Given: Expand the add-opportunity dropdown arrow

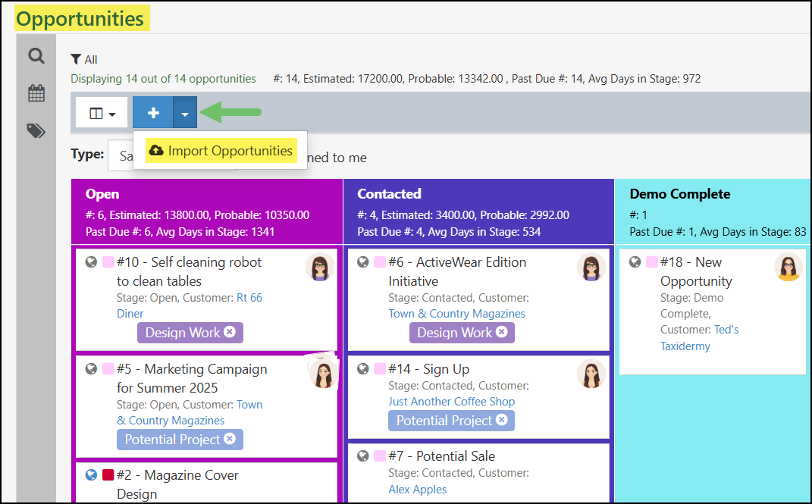Looking at the screenshot, I should tap(185, 112).
